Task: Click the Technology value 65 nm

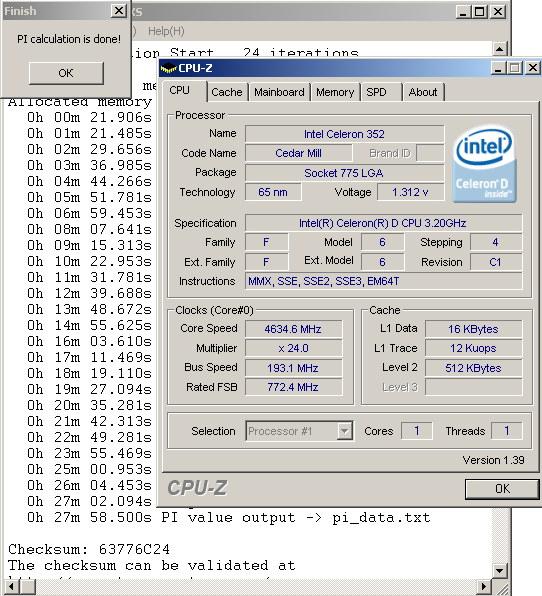Action: tap(273, 192)
